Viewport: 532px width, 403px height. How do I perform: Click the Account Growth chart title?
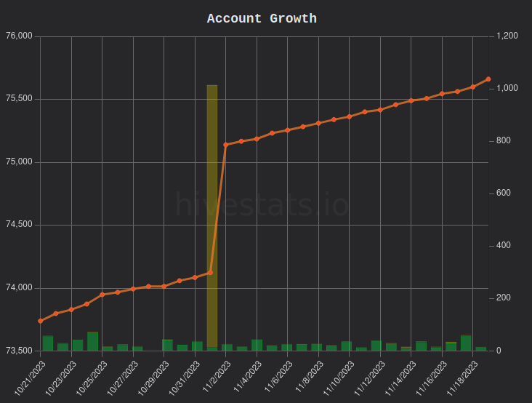[x=262, y=18]
